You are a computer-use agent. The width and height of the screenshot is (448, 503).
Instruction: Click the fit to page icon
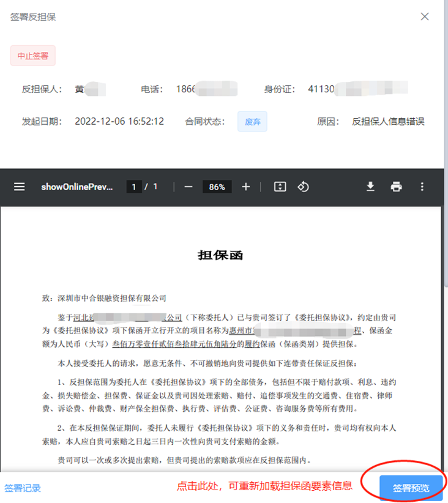point(280,187)
